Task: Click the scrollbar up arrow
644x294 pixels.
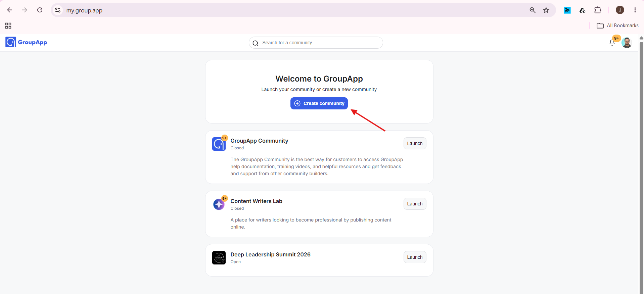Action: click(x=641, y=38)
